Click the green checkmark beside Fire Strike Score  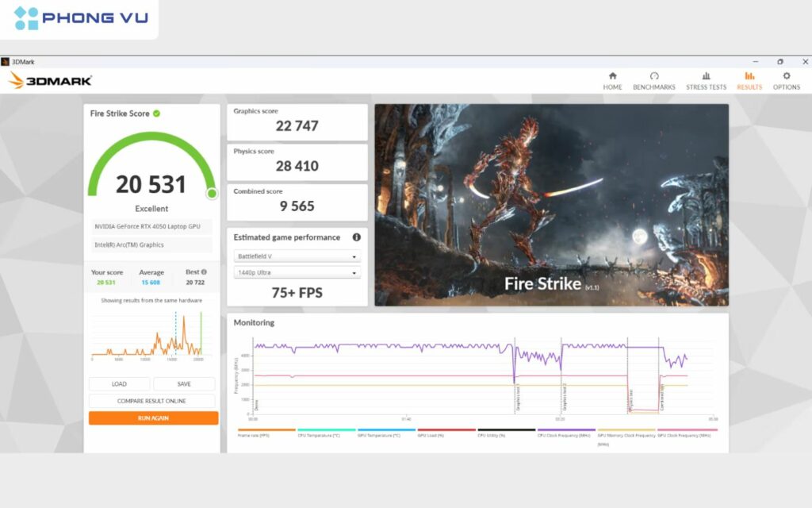click(x=158, y=114)
